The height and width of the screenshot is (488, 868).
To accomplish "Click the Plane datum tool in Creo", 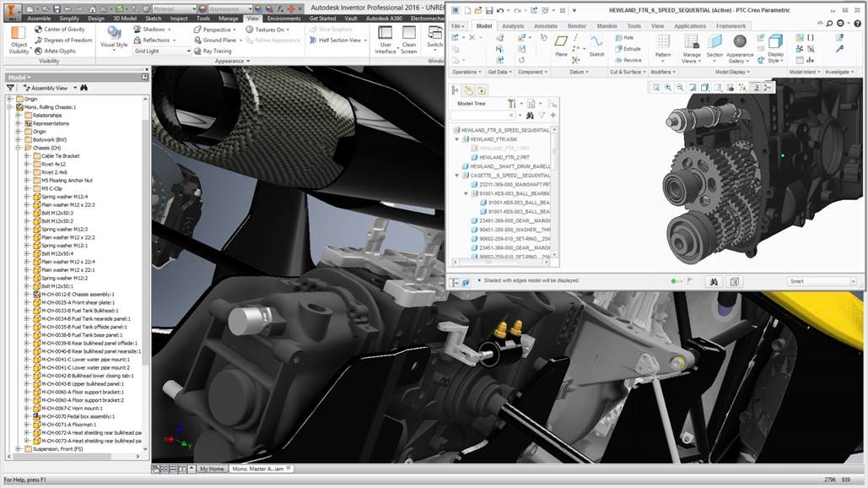I will [x=561, y=46].
